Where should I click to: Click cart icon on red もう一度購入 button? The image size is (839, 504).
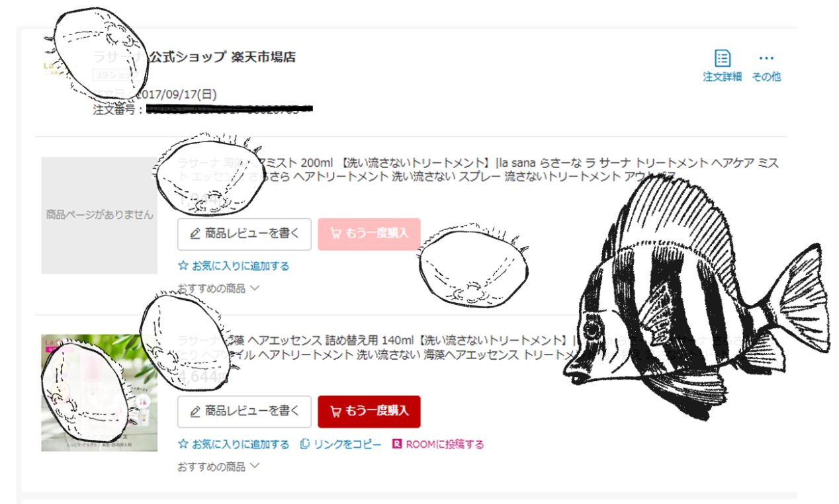(335, 411)
